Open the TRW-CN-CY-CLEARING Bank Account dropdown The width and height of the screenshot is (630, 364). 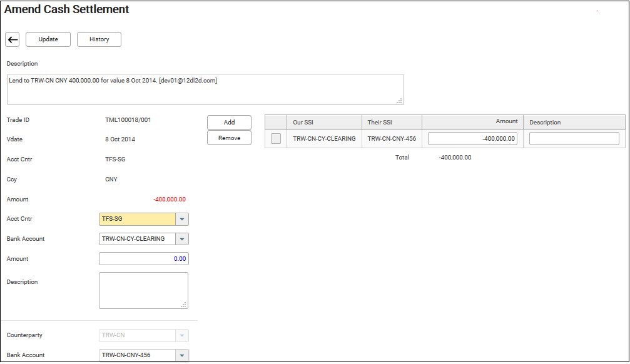point(182,239)
